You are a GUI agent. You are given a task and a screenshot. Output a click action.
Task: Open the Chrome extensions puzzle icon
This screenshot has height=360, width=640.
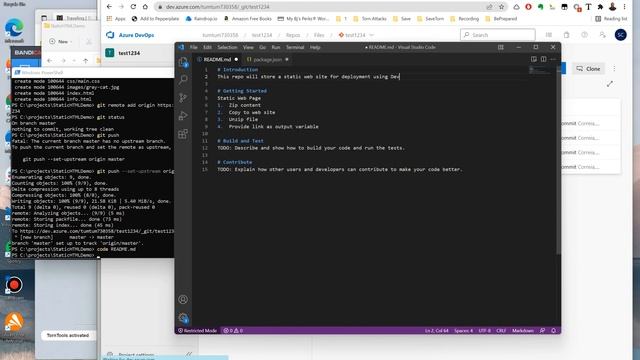coord(600,7)
